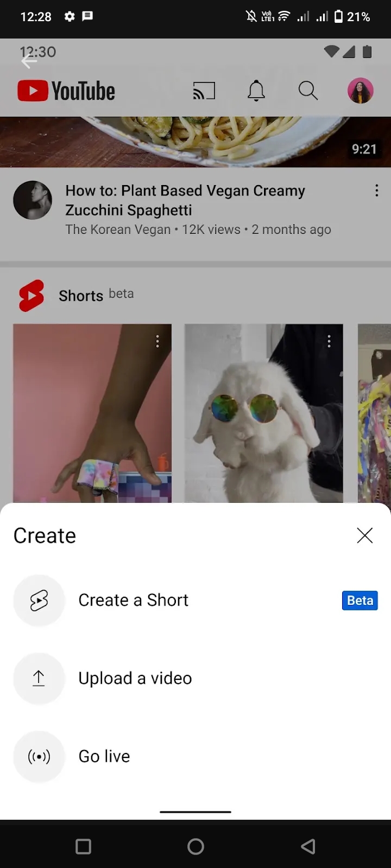
Task: Tap The Korean Vegan 12K views text
Action: 198,229
